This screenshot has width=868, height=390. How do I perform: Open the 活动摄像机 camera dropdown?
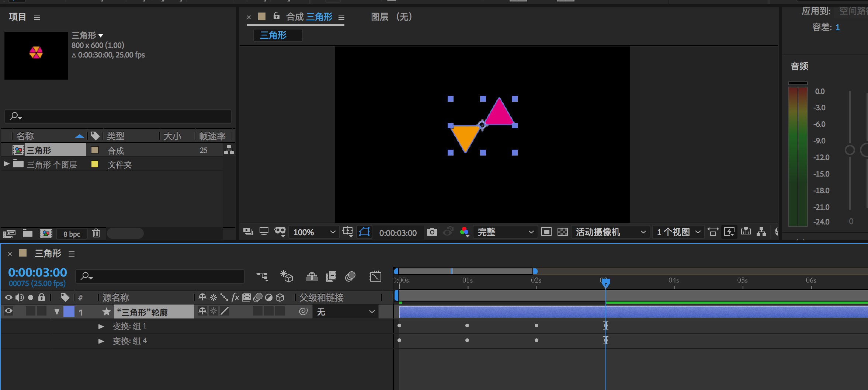[x=610, y=232]
